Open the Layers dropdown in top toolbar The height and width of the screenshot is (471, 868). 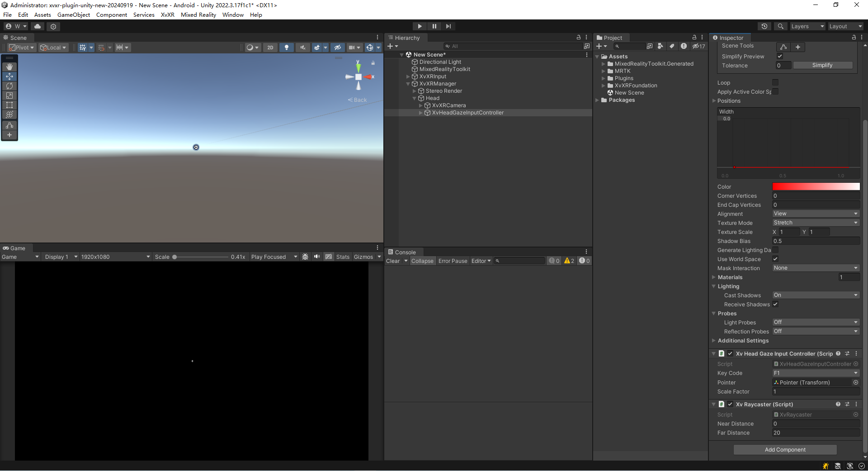tap(807, 26)
